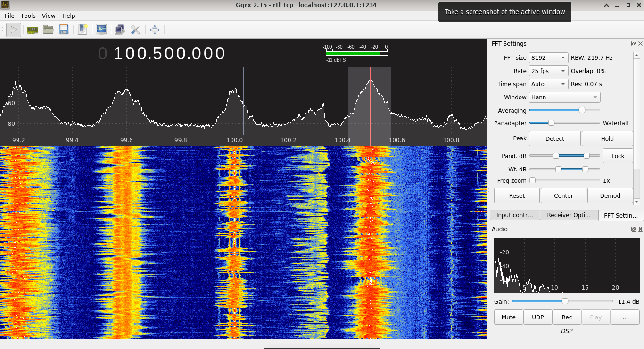Screen dimensions: 644x349
Task: Click the Demod button
Action: click(x=610, y=195)
